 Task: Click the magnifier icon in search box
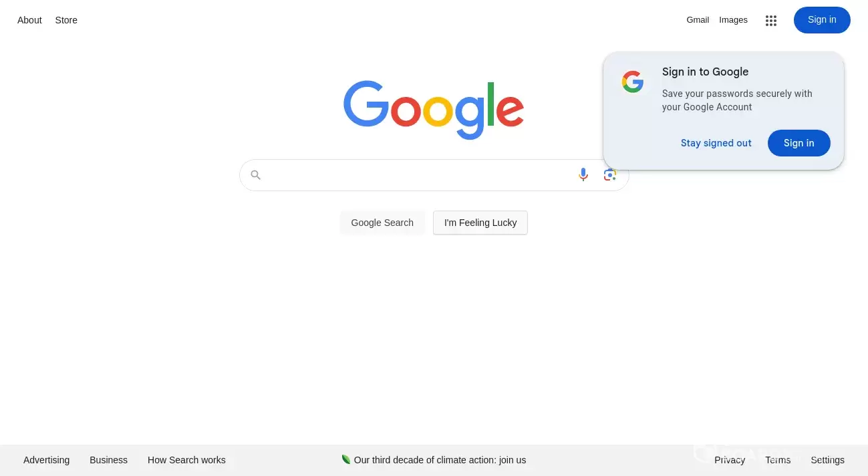[255, 175]
